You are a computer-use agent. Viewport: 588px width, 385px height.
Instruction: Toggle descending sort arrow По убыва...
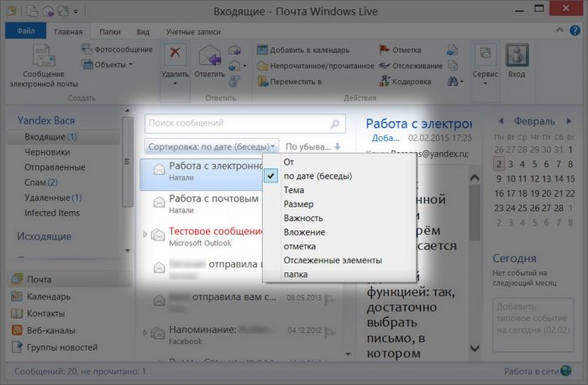pos(338,147)
